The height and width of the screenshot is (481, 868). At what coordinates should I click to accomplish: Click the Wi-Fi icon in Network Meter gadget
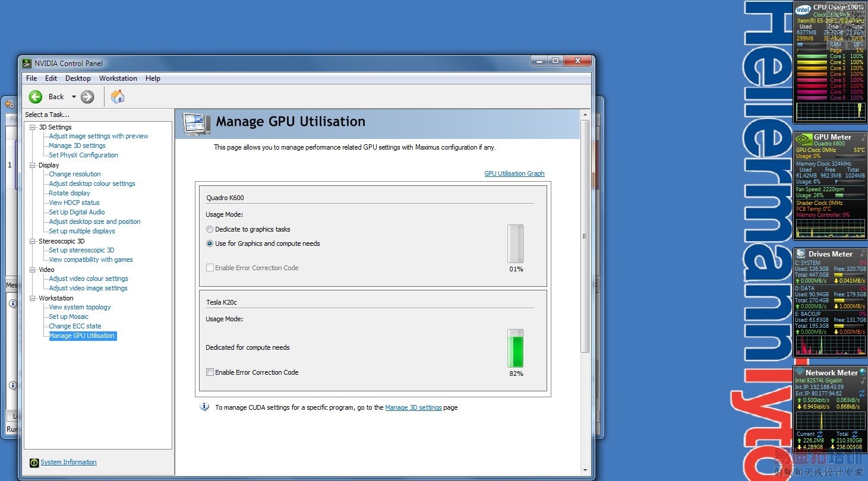(800, 372)
